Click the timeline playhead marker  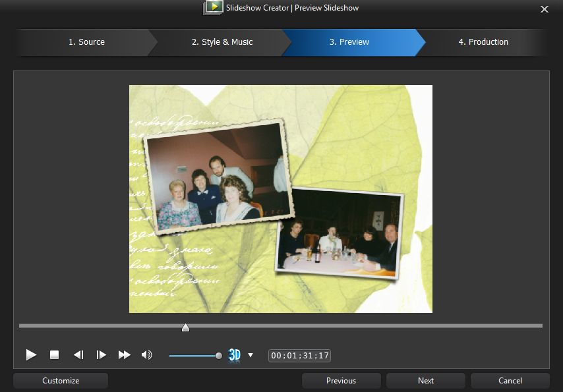tap(185, 327)
